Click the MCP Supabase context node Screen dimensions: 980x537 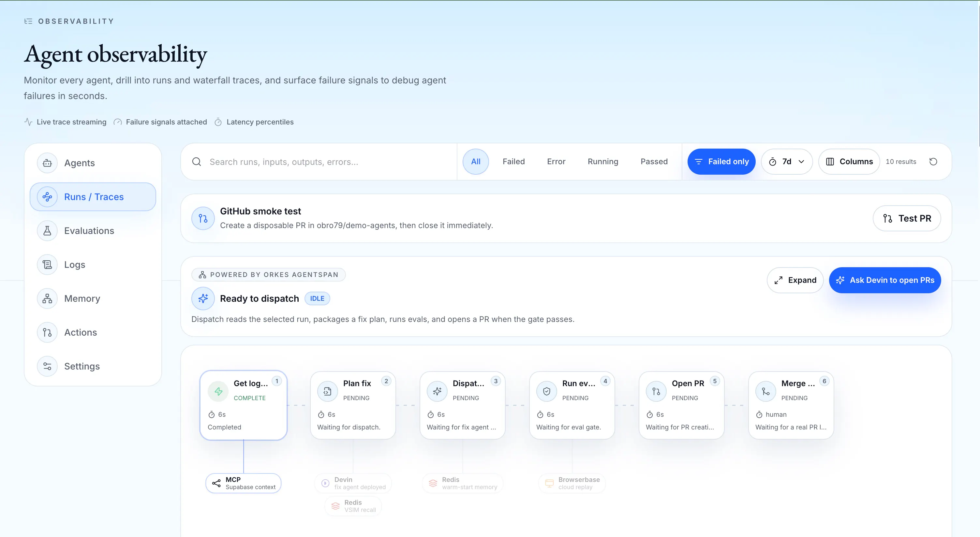coord(244,483)
